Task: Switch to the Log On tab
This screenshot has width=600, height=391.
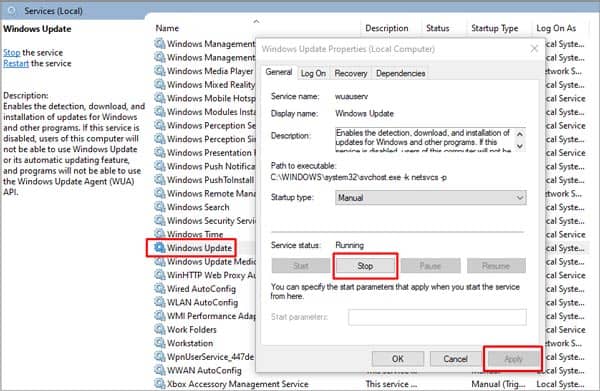Action: 313,73
